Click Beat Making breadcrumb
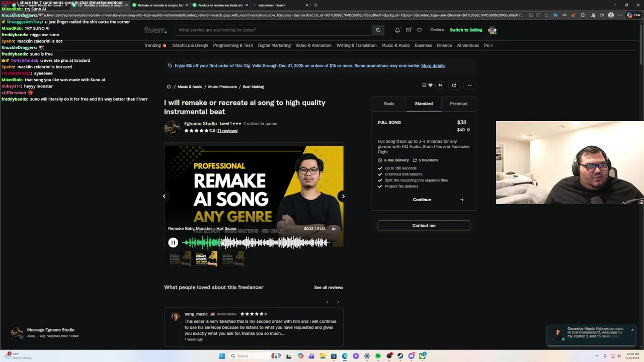Screen dimensions: 644x362 pos(253,86)
